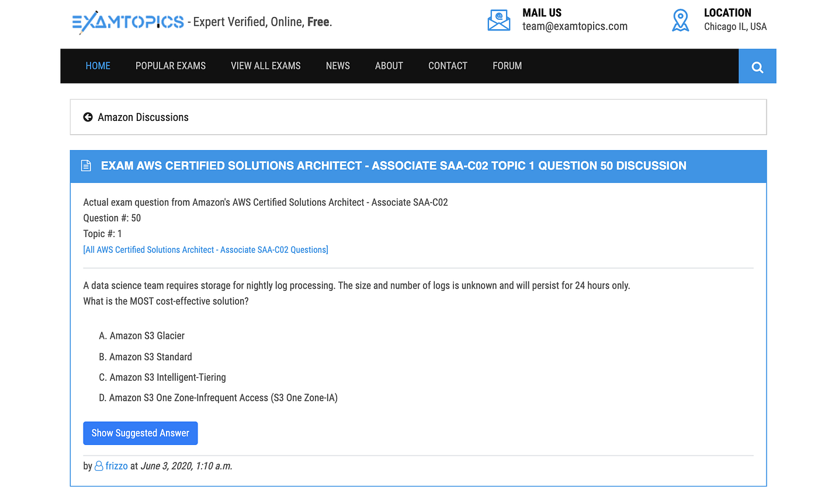This screenshot has width=818, height=504.
Task: Open ABOUT menu item
Action: pyautogui.click(x=389, y=66)
